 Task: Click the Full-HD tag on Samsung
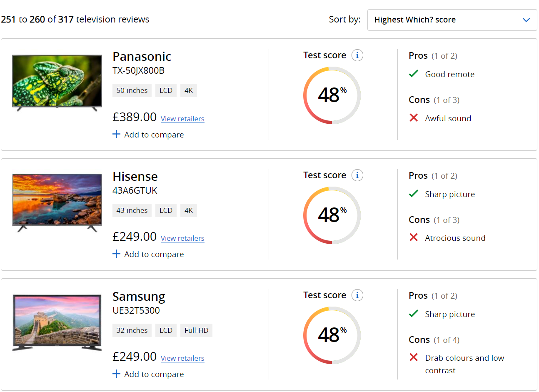click(x=196, y=330)
